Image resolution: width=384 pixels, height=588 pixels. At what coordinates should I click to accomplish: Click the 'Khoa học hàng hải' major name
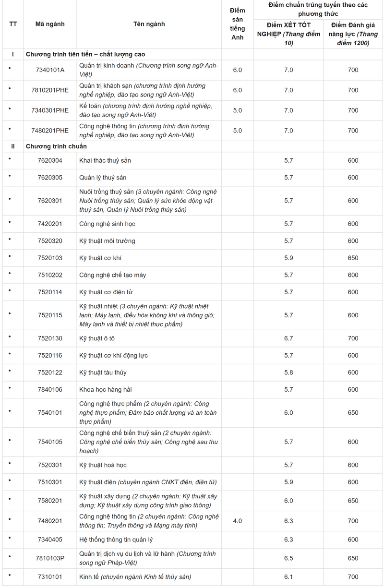point(105,389)
